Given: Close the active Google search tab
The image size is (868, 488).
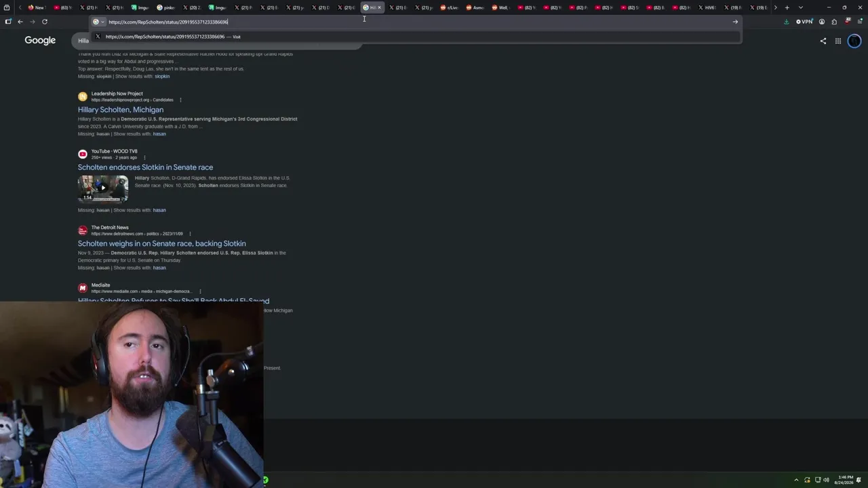Looking at the screenshot, I should coord(379,7).
